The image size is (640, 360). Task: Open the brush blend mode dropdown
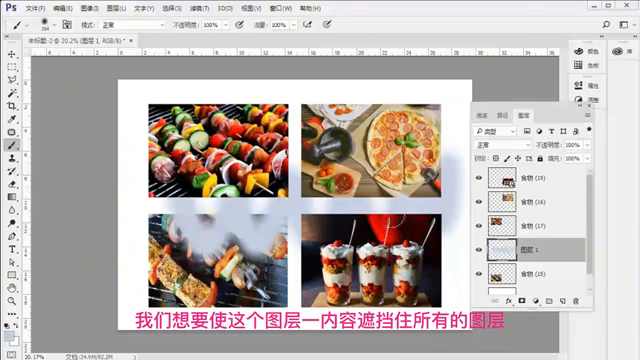pyautogui.click(x=133, y=25)
